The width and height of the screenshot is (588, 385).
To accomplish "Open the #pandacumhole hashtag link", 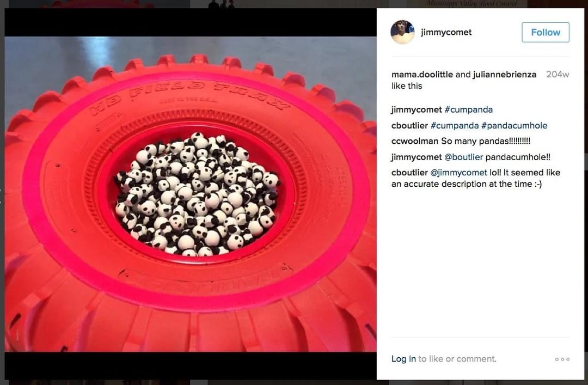I will tap(514, 125).
